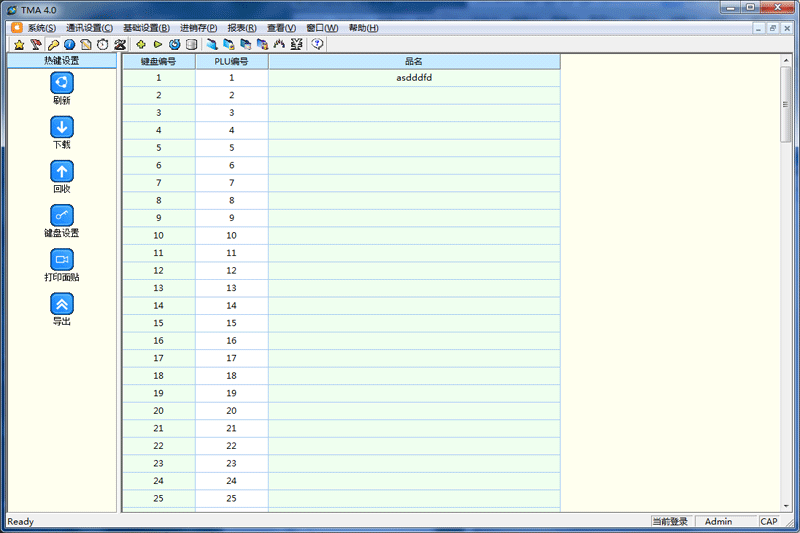Viewport: 800px width, 533px height.
Task: Select the 品名 cell containing asdddfd
Action: [414, 78]
